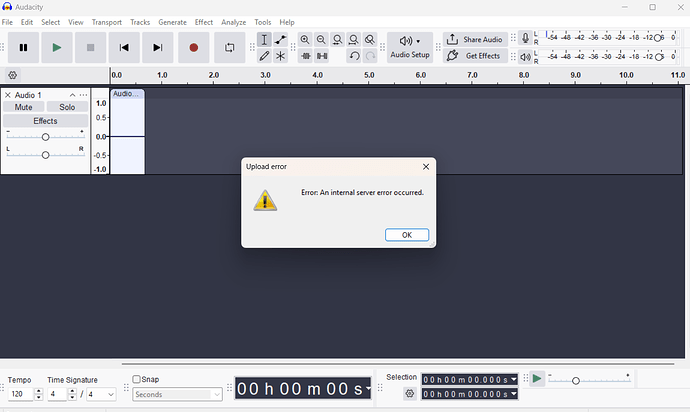
Task: Open the Transport menu
Action: pos(106,22)
